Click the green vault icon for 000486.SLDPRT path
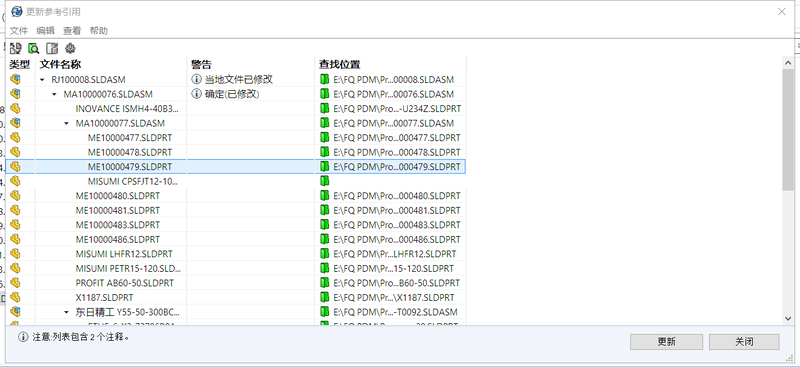The width and height of the screenshot is (800, 368). (x=324, y=239)
